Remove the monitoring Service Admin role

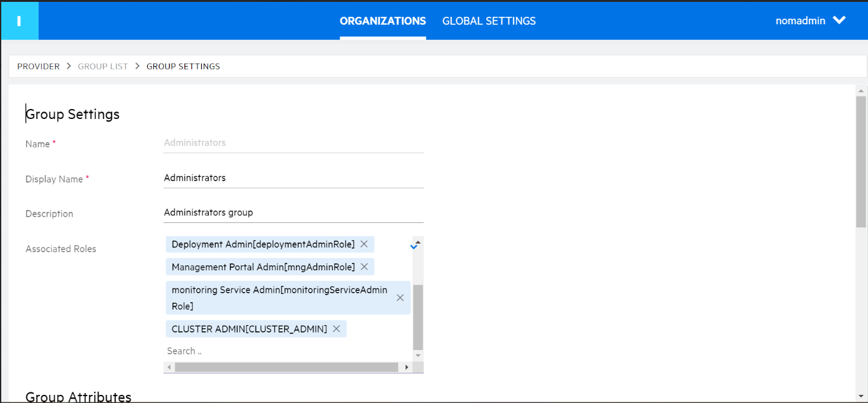coord(399,298)
